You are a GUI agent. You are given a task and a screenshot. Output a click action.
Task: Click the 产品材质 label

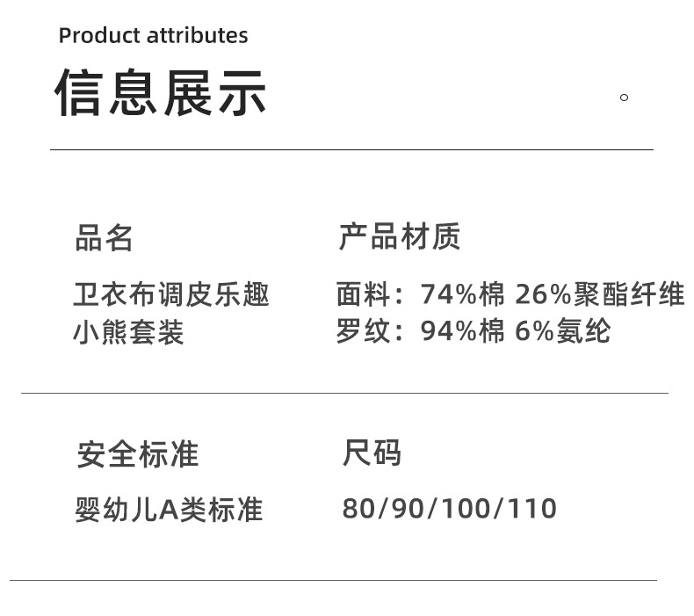coord(400,237)
